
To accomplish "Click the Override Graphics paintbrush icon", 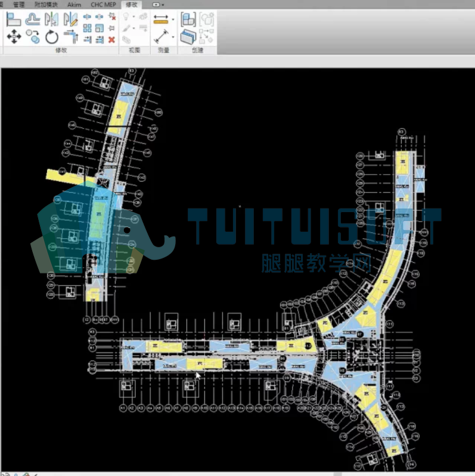I will pos(126,28).
